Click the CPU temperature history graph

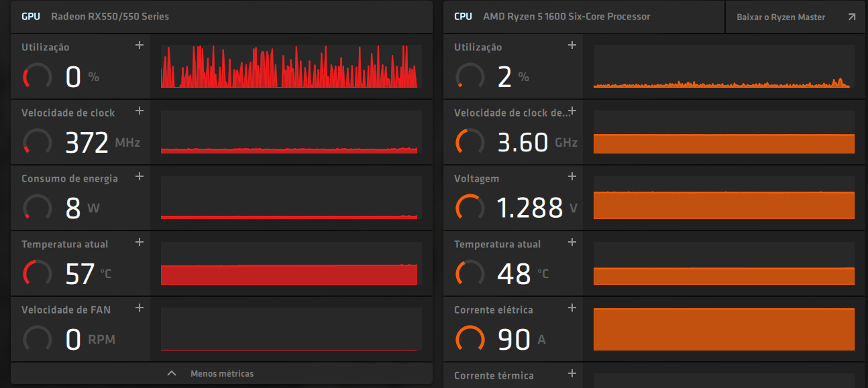coord(724,263)
